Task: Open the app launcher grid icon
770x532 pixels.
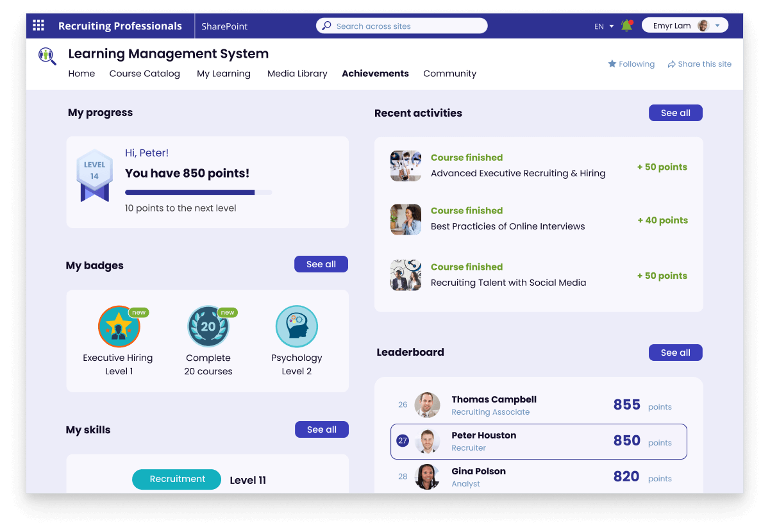Action: point(38,26)
